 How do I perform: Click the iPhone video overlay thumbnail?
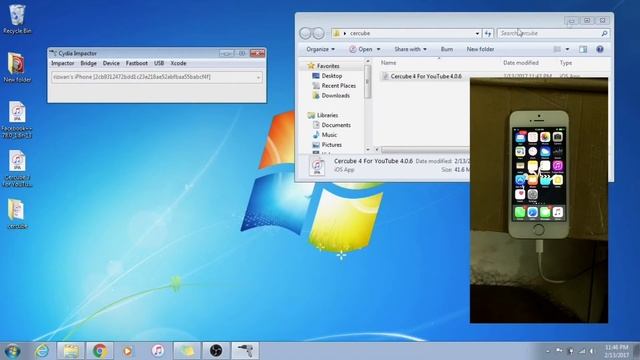point(539,200)
